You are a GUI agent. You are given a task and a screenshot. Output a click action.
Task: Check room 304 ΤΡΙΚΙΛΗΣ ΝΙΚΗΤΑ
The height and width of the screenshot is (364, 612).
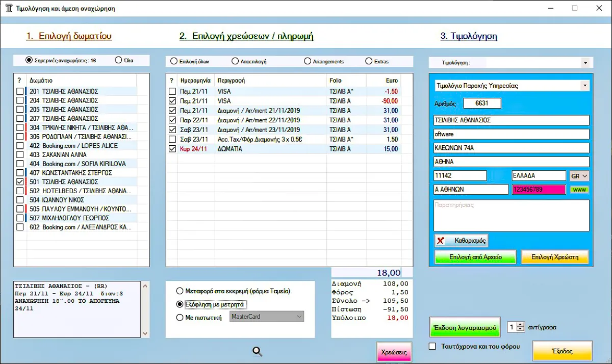click(x=20, y=127)
